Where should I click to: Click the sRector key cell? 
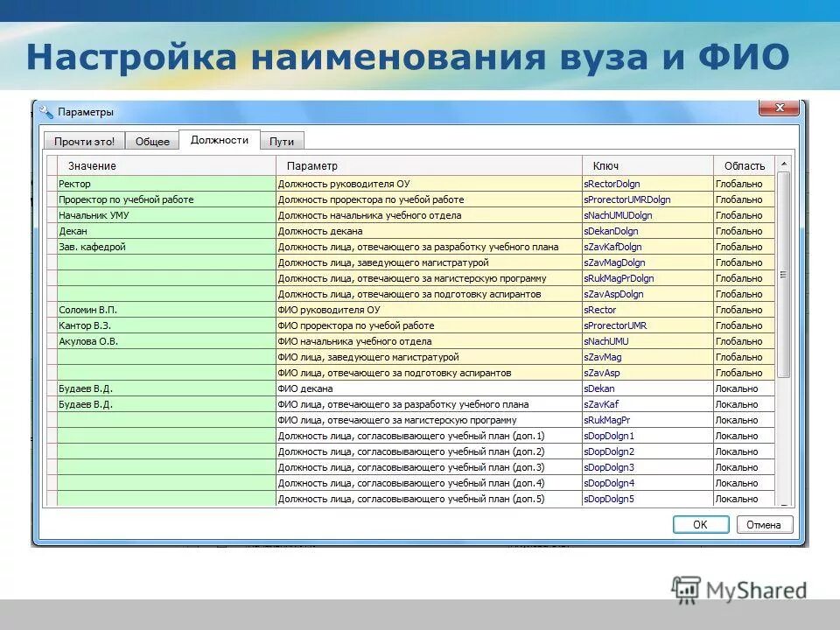point(647,310)
